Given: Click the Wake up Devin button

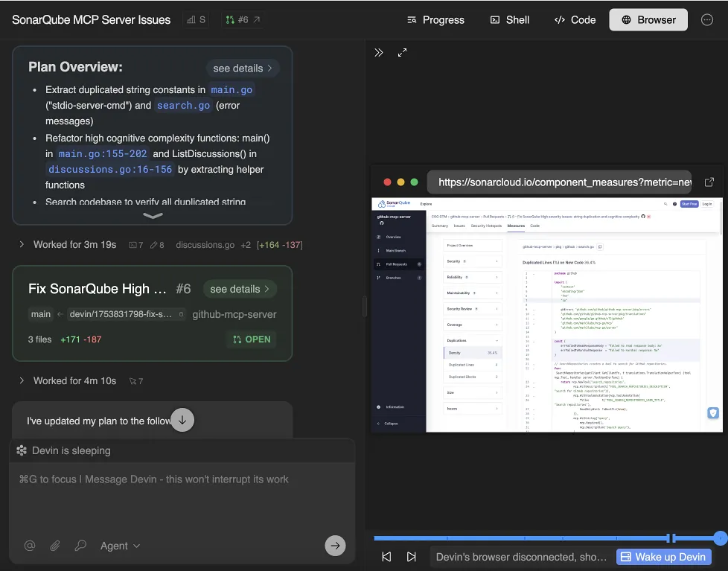Looking at the screenshot, I should click(x=663, y=557).
